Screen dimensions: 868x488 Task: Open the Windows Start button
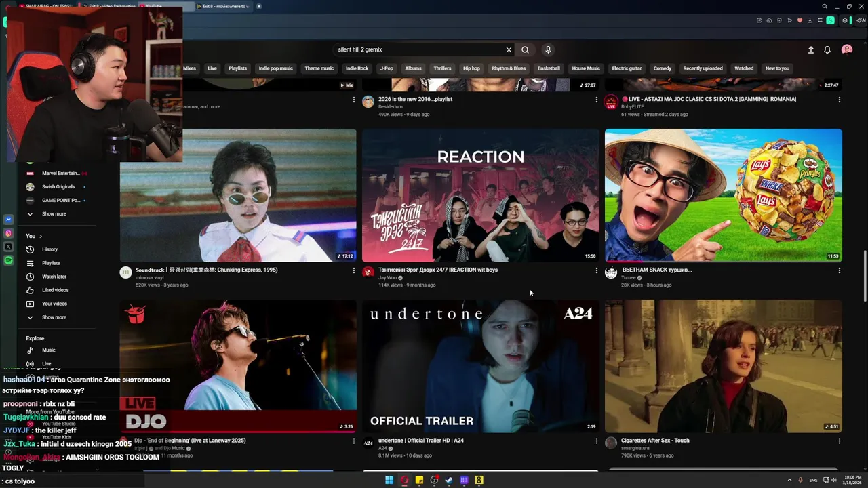pyautogui.click(x=389, y=480)
